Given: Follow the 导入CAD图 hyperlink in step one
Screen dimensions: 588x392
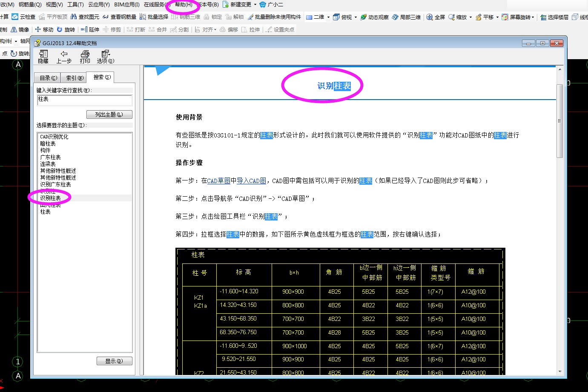Looking at the screenshot, I should [x=251, y=181].
